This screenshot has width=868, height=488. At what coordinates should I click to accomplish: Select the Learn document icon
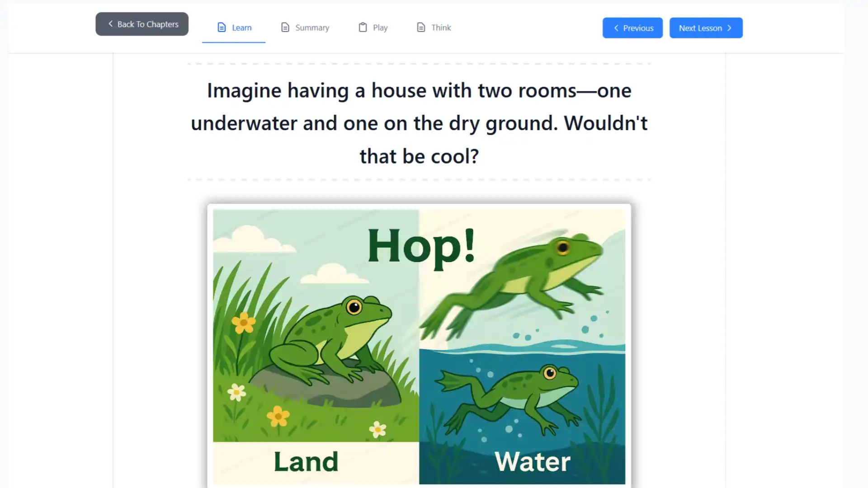point(222,27)
